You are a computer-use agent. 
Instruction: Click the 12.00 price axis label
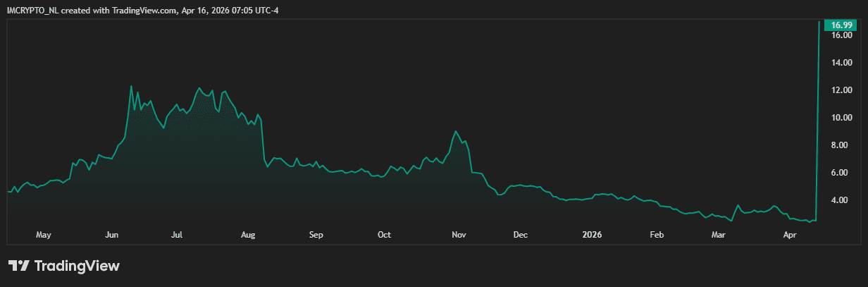pos(842,90)
